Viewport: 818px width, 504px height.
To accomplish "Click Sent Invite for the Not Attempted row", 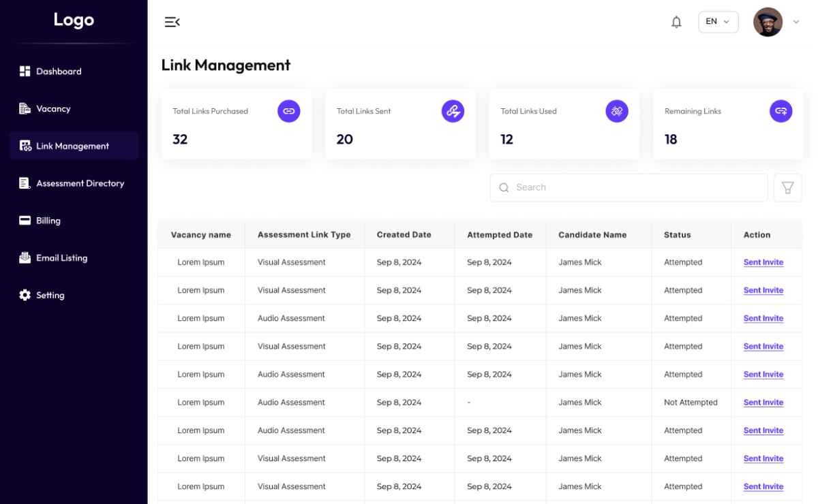I will click(x=763, y=403).
